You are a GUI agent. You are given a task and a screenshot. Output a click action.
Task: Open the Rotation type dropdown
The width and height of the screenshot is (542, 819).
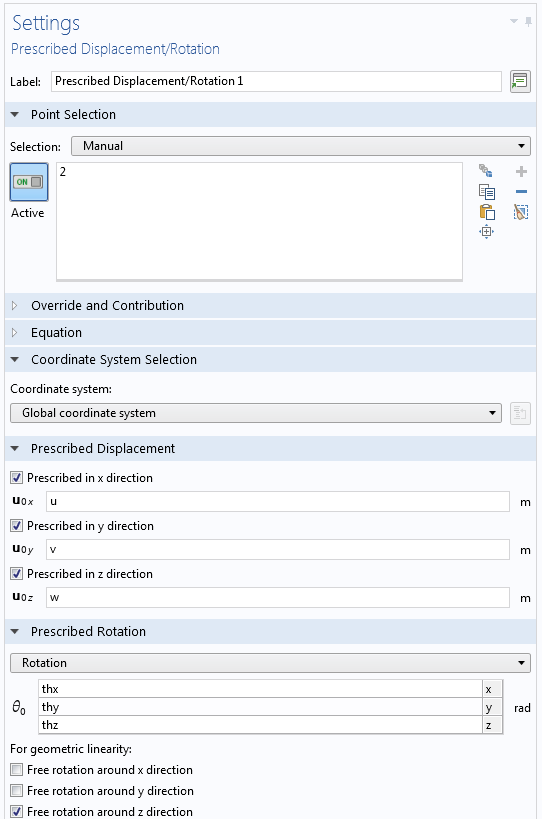pos(270,663)
